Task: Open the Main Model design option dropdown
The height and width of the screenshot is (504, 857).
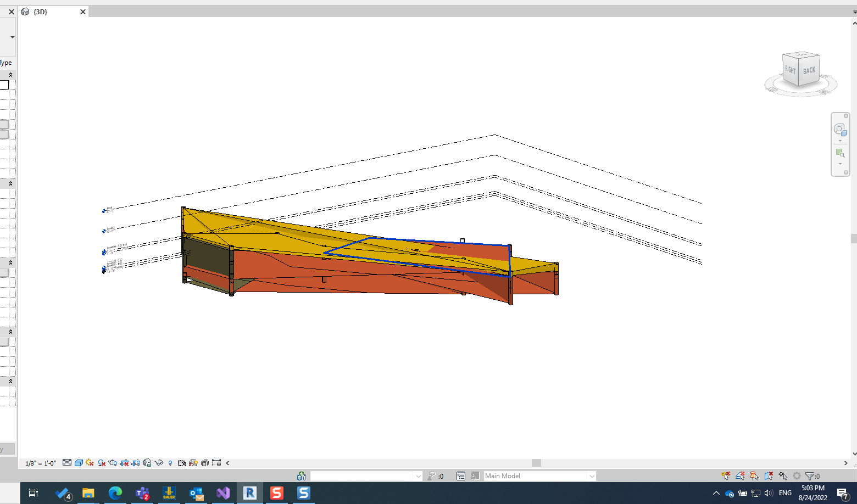Action: [539, 476]
